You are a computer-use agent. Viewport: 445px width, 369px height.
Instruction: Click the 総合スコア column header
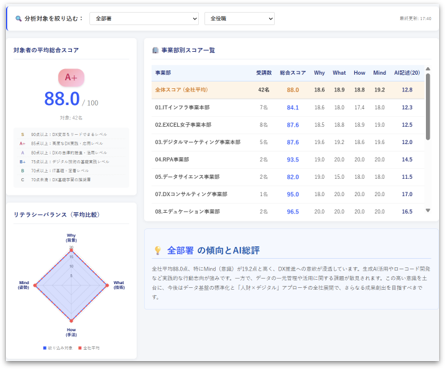293,73
